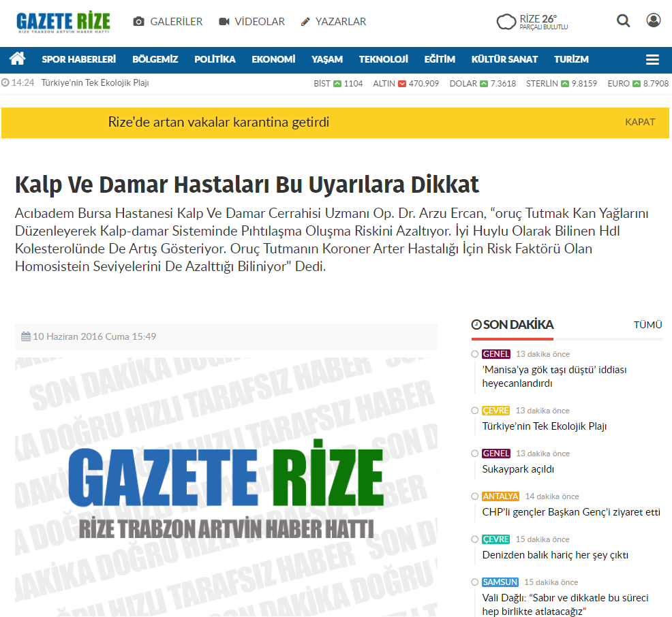Click the SAMSUN category tag
Screen dimensions: 672x617
500,582
